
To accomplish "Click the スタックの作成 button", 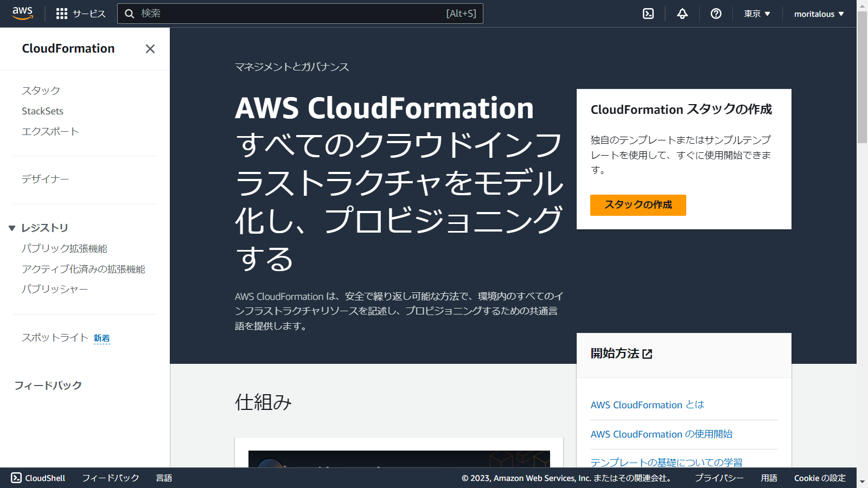I will [637, 205].
